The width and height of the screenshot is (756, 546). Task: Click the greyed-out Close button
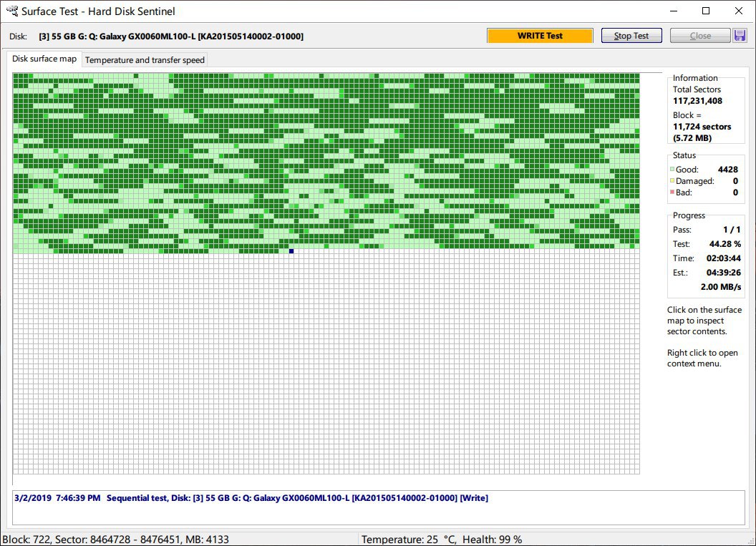(x=699, y=36)
